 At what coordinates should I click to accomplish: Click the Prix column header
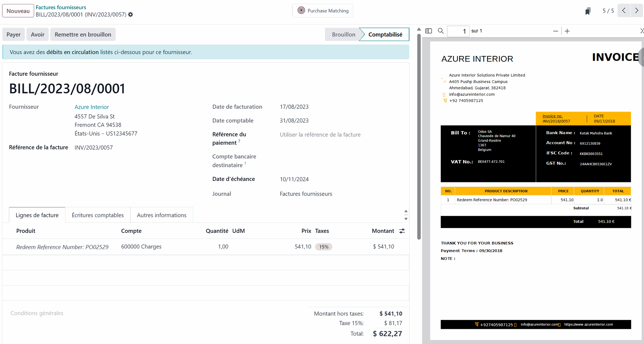[x=306, y=231]
